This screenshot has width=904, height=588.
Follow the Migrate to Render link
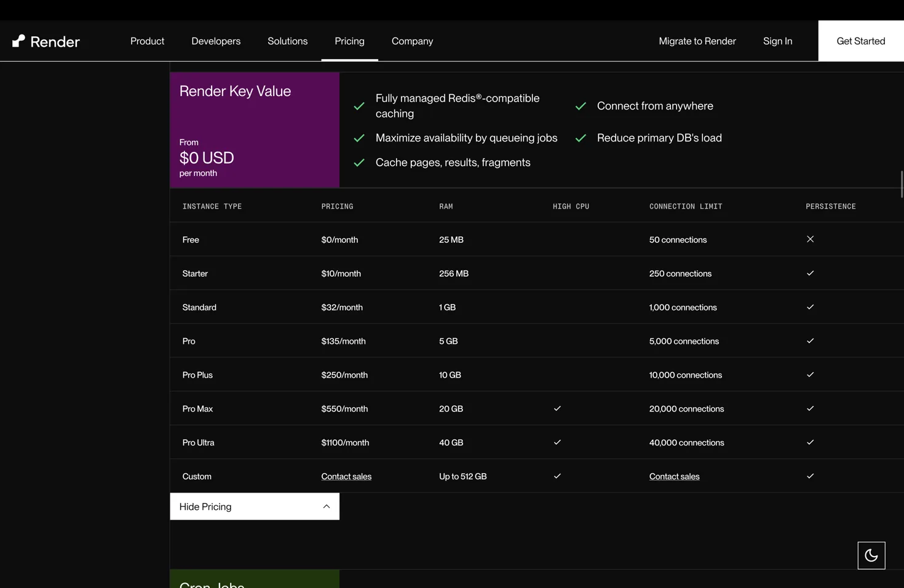697,41
